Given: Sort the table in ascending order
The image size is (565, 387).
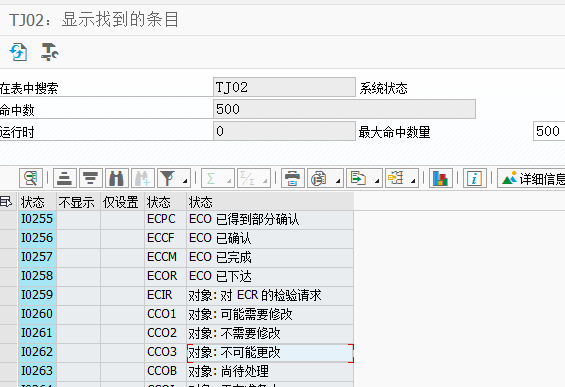Looking at the screenshot, I should tap(65, 178).
